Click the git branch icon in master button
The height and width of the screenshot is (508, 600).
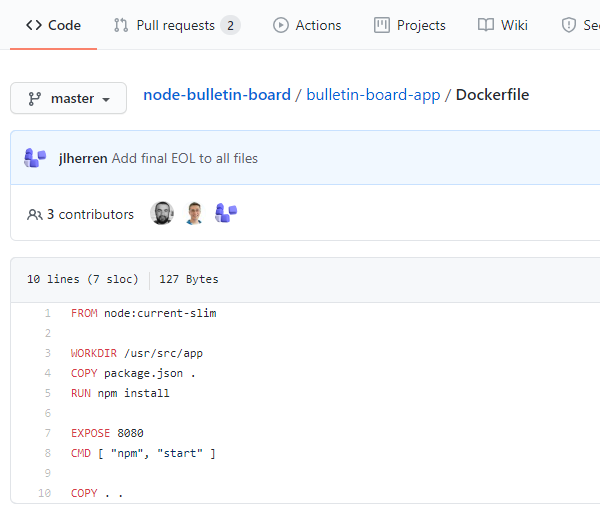tap(34, 99)
